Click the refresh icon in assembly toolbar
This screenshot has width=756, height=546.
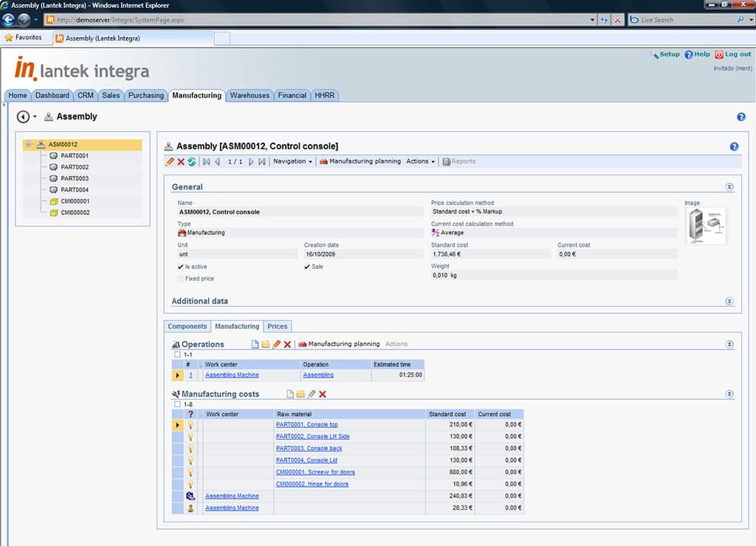(x=192, y=161)
